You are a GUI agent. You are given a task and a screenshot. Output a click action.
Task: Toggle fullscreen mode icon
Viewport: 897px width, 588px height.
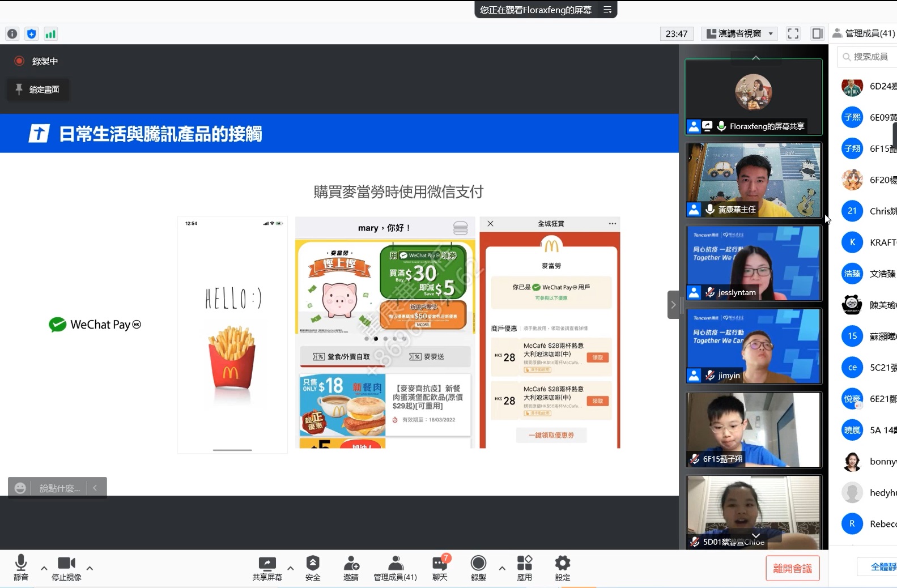[x=793, y=33]
